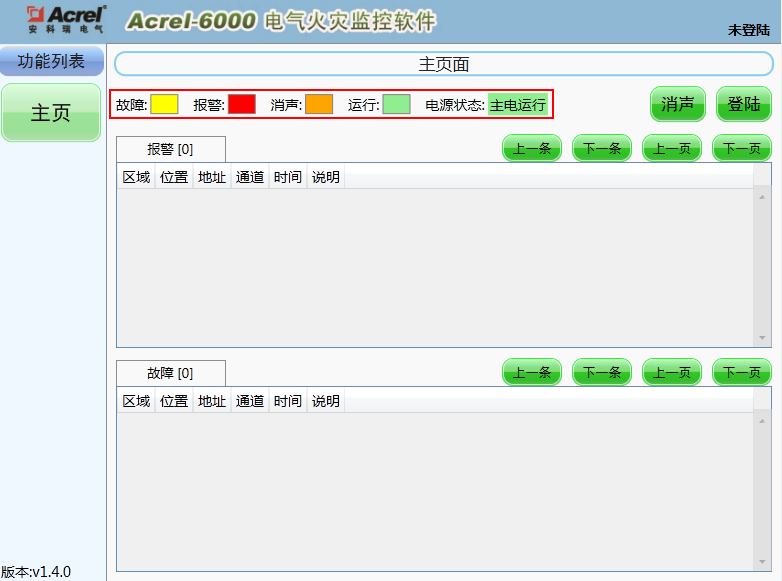The width and height of the screenshot is (782, 581).
Task: Click the yellow 故障 color swatch
Action: pos(164,104)
